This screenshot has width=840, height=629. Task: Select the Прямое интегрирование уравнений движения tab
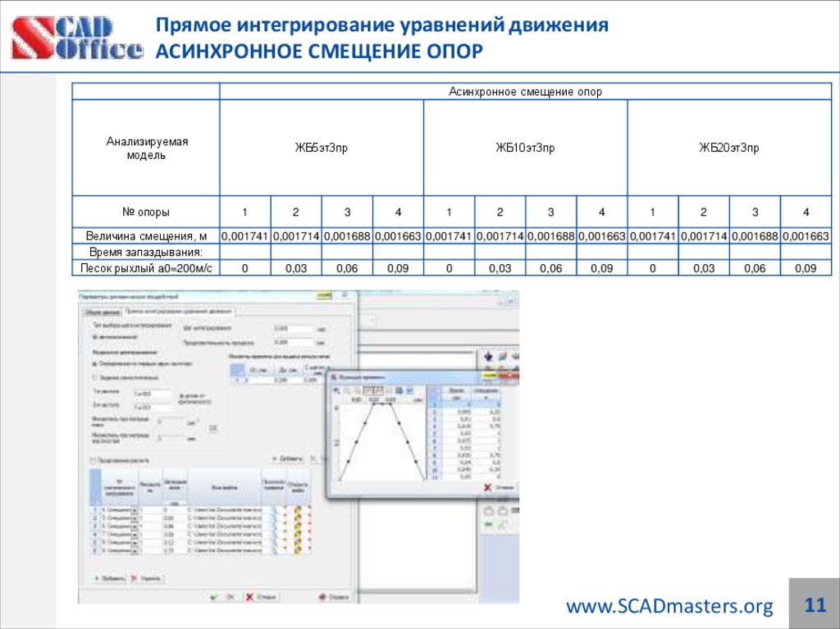177,310
